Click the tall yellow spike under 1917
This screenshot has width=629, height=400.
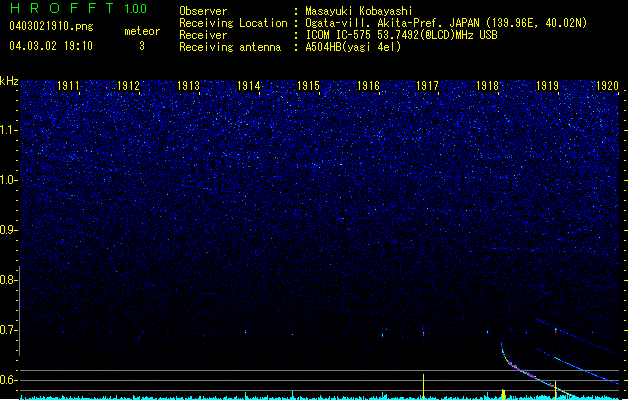(424, 386)
